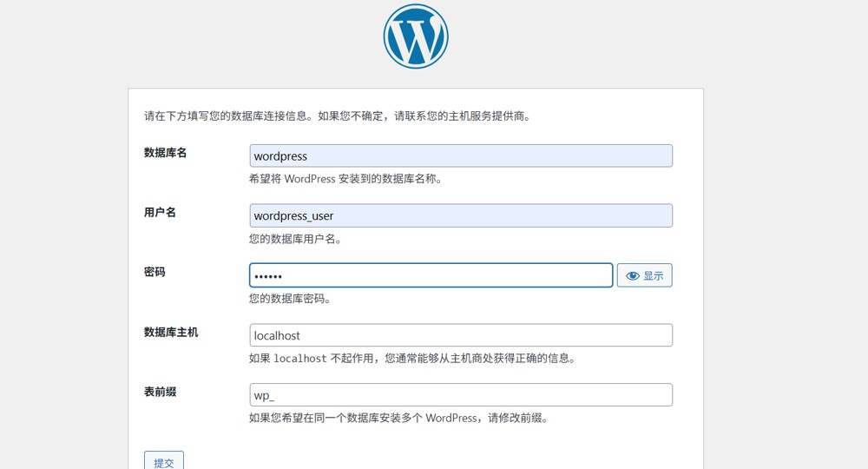This screenshot has width=868, height=469.
Task: Click the 数据库主机 field with localhost
Action: coord(461,335)
